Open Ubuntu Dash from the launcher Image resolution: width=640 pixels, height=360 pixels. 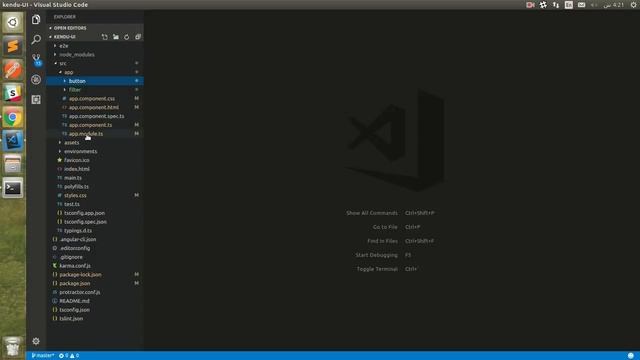tap(13, 22)
